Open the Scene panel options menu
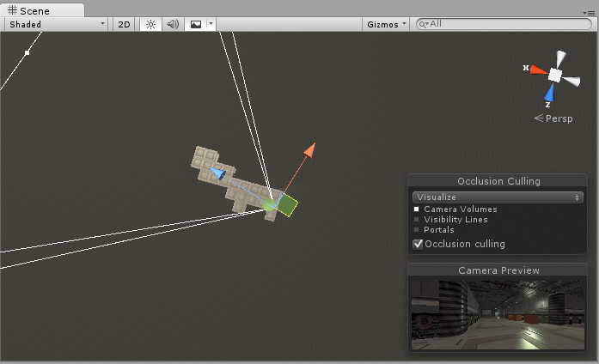This screenshot has height=364, width=599. pyautogui.click(x=589, y=13)
